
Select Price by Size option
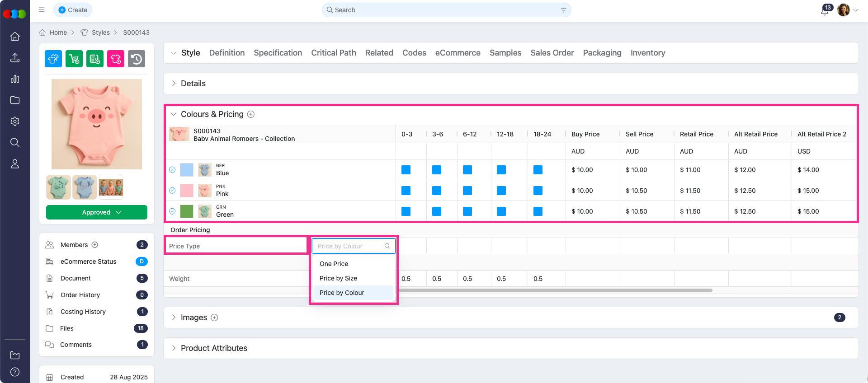tap(338, 278)
